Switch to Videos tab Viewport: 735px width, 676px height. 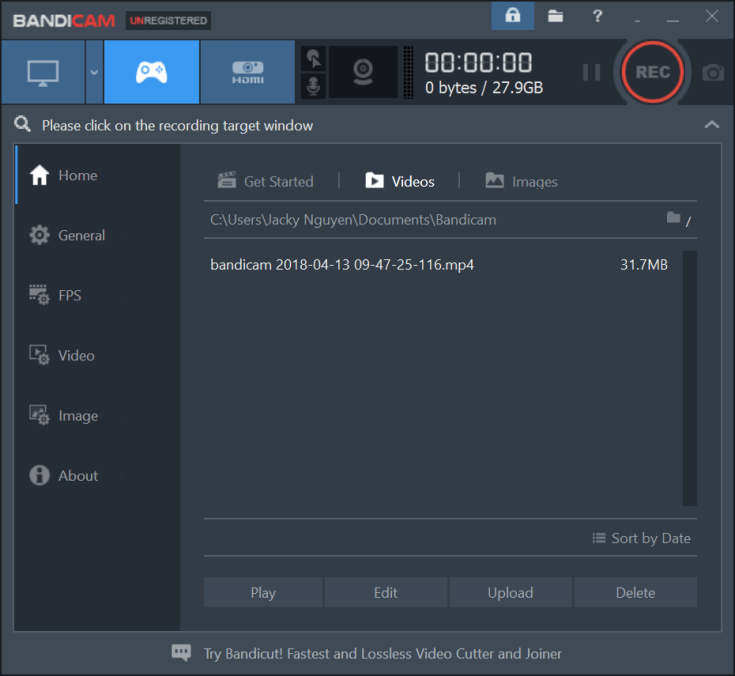400,181
